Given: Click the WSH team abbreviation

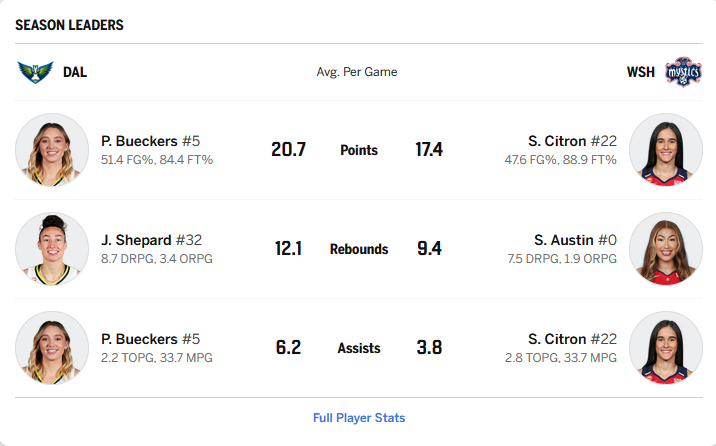Looking at the screenshot, I should pos(641,72).
